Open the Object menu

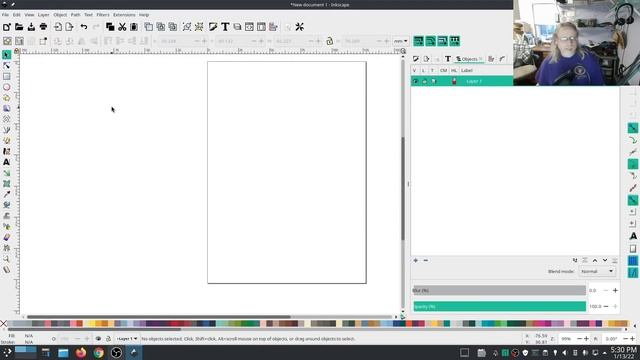point(60,15)
